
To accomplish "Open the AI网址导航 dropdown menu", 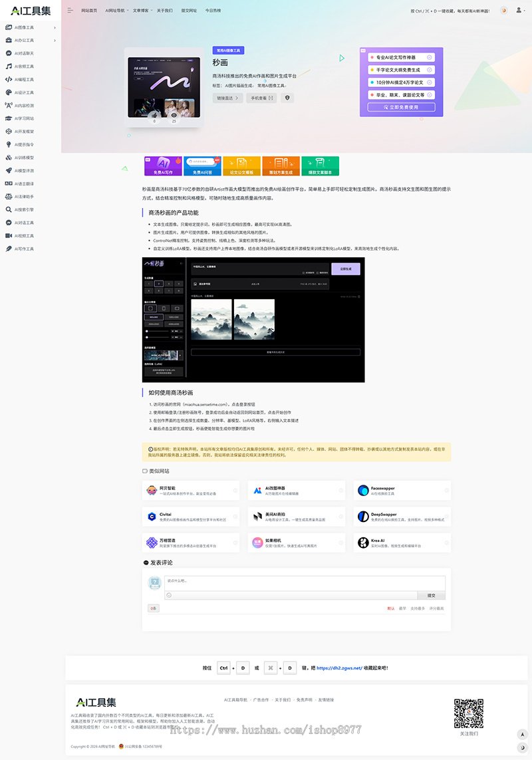I will coord(117,10).
